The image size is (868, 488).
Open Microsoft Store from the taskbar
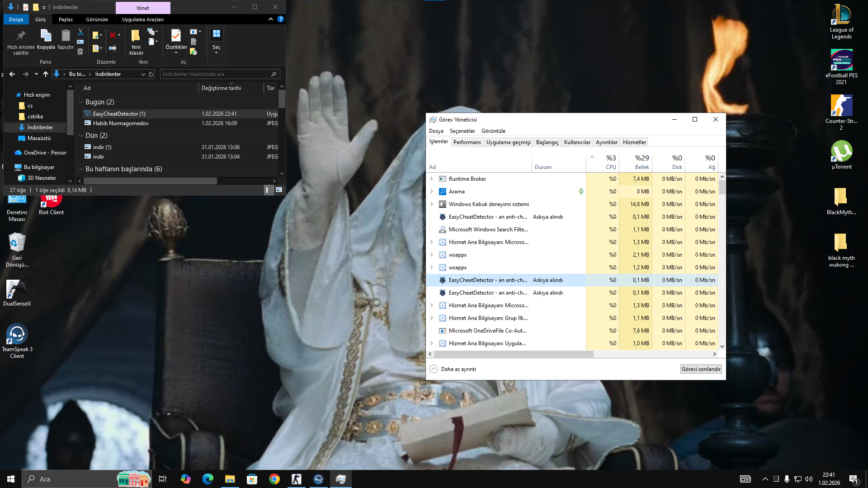(252, 479)
